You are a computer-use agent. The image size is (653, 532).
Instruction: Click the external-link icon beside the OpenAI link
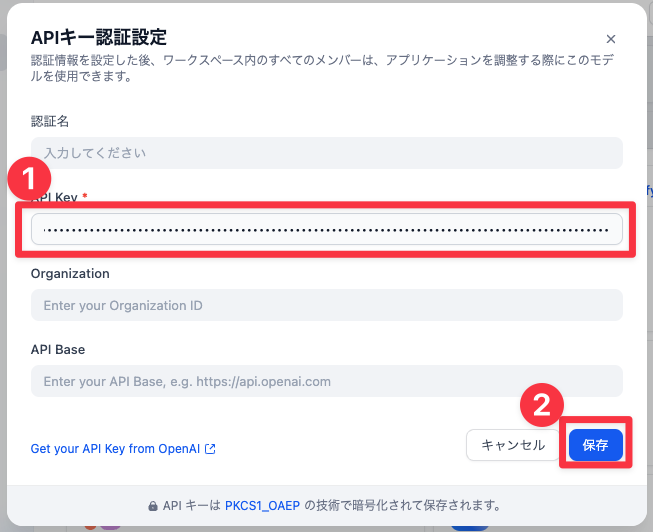click(210, 449)
